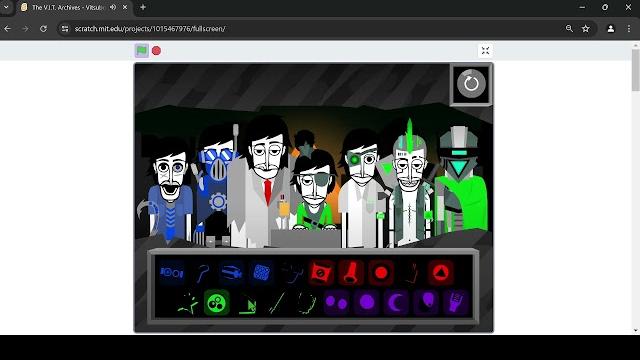
Task: Pick the red square tag sound icon
Action: pos(321,272)
